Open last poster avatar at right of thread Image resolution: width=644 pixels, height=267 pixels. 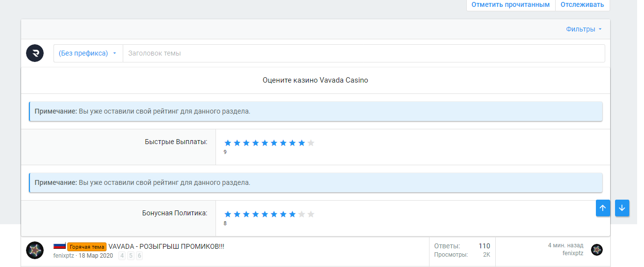597,250
